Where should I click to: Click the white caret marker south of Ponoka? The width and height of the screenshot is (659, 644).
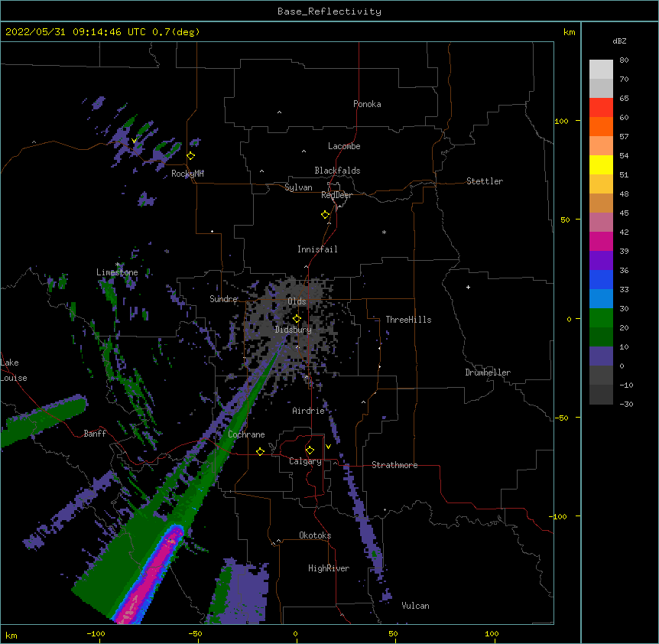click(279, 112)
